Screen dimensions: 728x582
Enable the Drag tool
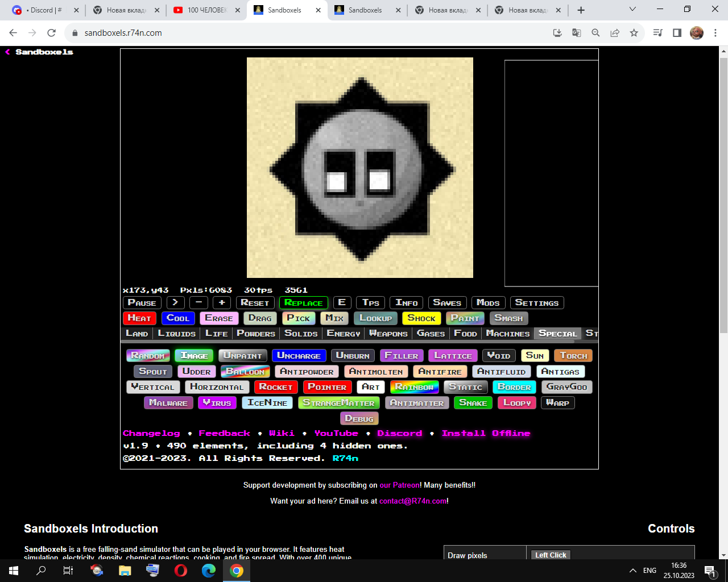coord(260,318)
